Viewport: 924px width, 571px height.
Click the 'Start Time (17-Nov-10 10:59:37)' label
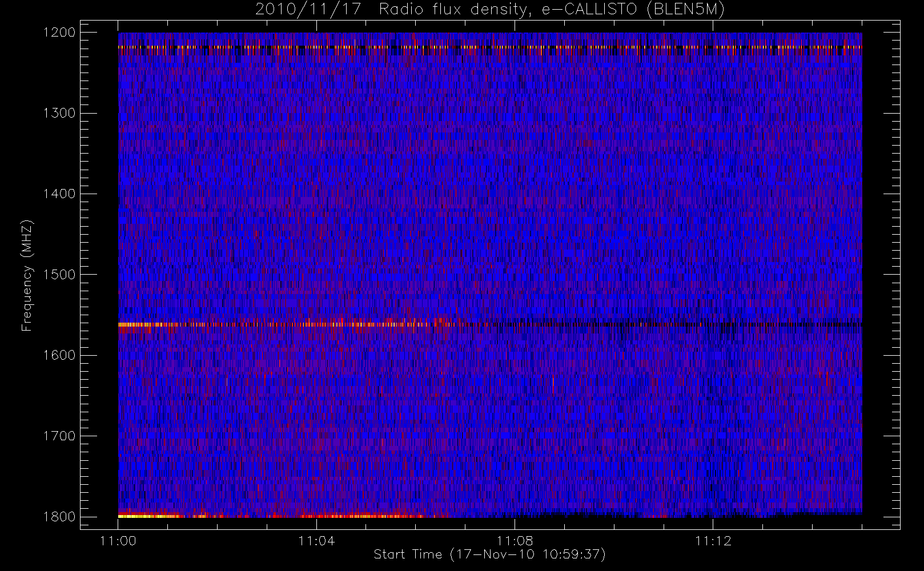(489, 554)
